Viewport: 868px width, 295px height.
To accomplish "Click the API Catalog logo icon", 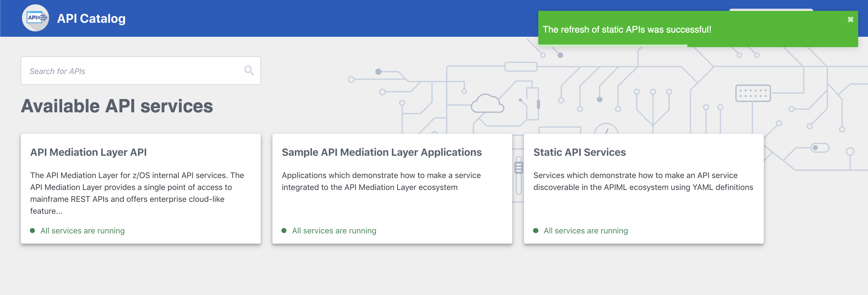I will (35, 18).
